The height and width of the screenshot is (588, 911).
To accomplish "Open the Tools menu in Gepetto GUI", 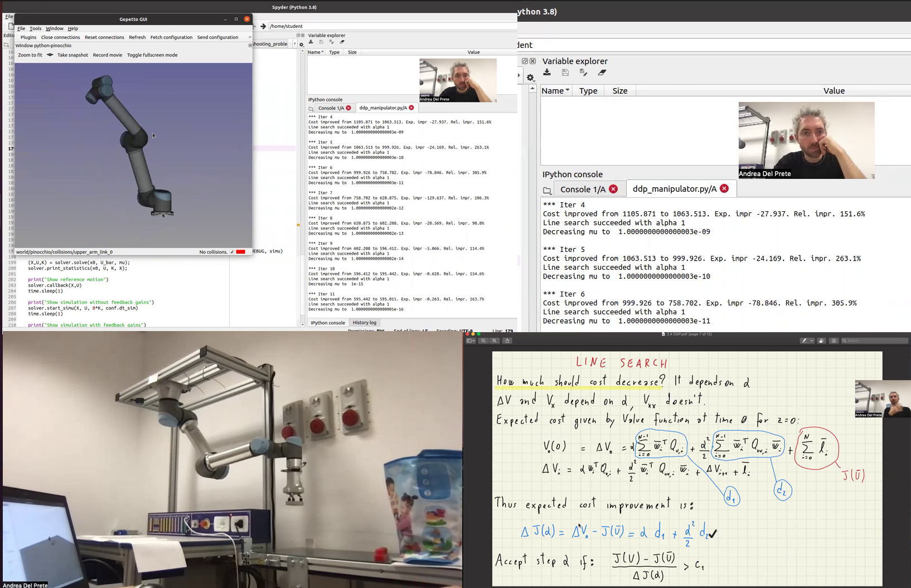I will pyautogui.click(x=35, y=28).
